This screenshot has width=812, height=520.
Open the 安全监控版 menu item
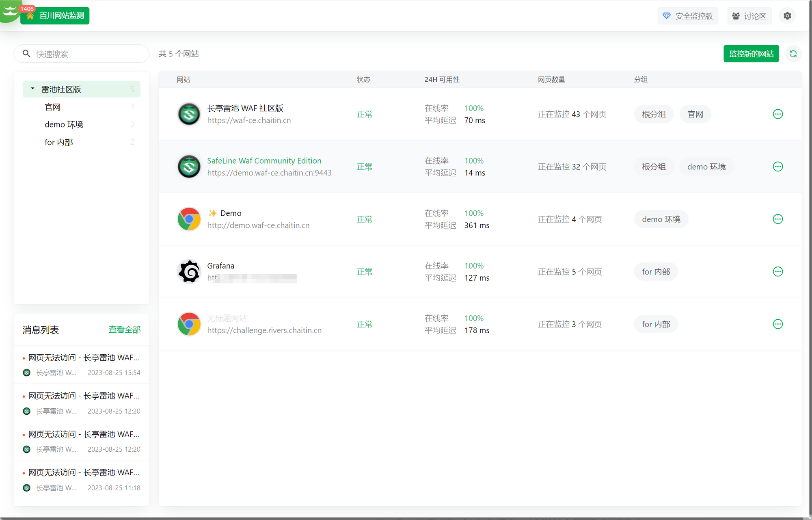pos(688,16)
